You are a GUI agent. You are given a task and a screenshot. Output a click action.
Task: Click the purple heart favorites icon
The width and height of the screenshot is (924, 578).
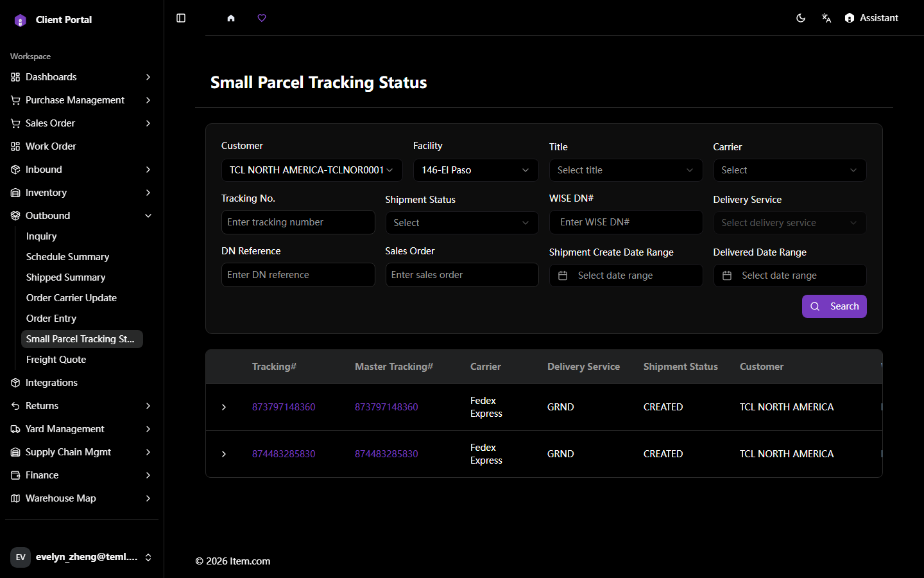262,18
